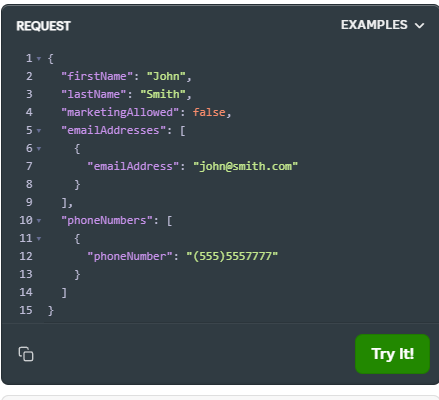The height and width of the screenshot is (400, 439).
Task: Click the "phoneNumber" key on line 12
Action: tap(130, 256)
